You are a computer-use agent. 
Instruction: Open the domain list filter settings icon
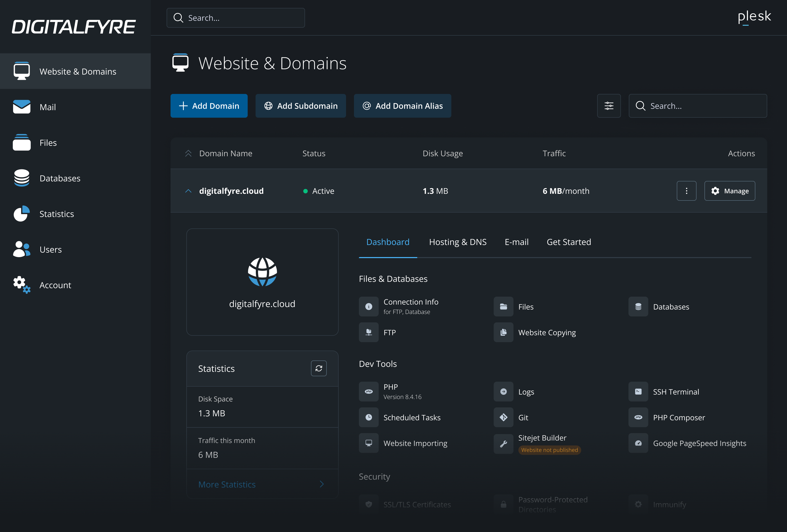point(609,106)
